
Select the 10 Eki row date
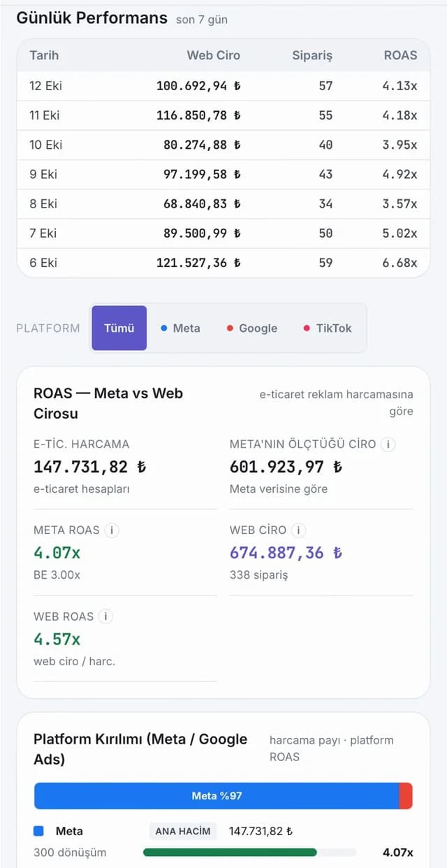pyautogui.click(x=45, y=145)
